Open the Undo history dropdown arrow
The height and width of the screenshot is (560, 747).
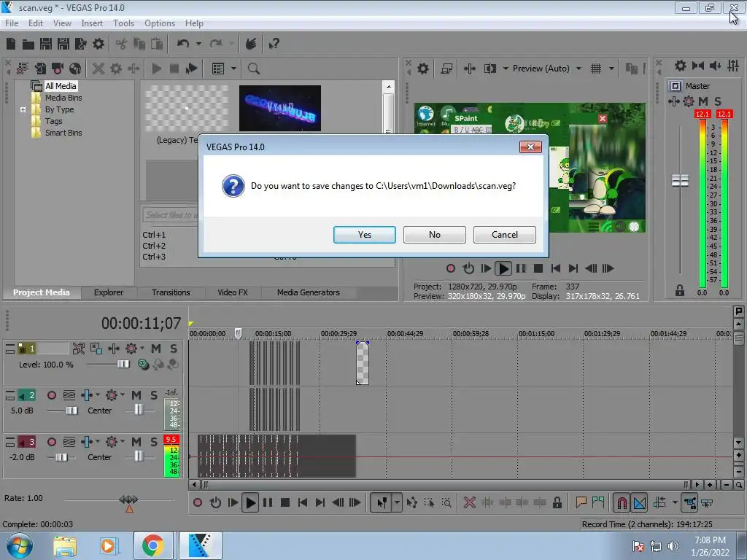click(198, 44)
